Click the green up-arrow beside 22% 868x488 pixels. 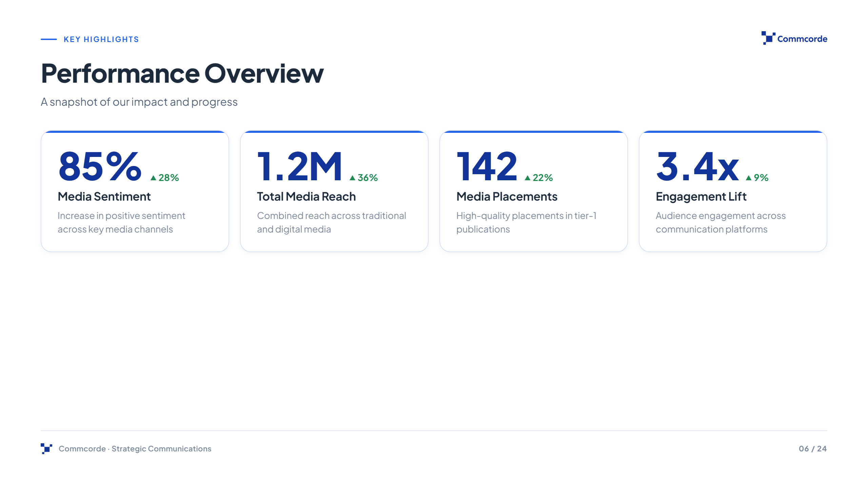527,178
